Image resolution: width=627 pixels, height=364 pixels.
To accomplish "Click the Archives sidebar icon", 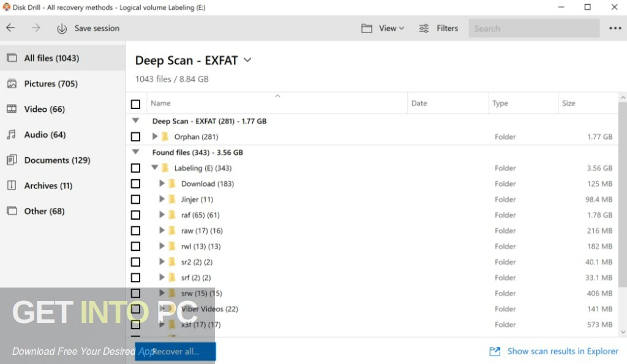I will pos(12,185).
